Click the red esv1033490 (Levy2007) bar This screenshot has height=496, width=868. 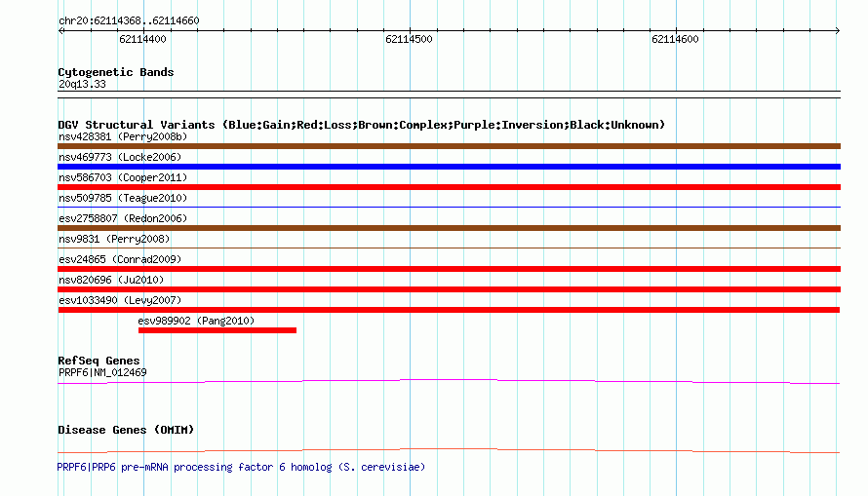(x=449, y=310)
